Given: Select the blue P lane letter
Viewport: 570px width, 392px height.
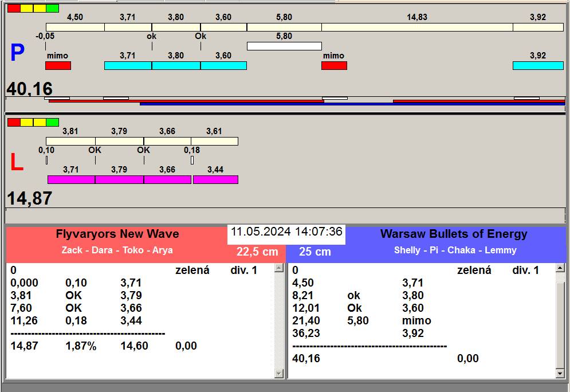Looking at the screenshot, I should (x=17, y=53).
